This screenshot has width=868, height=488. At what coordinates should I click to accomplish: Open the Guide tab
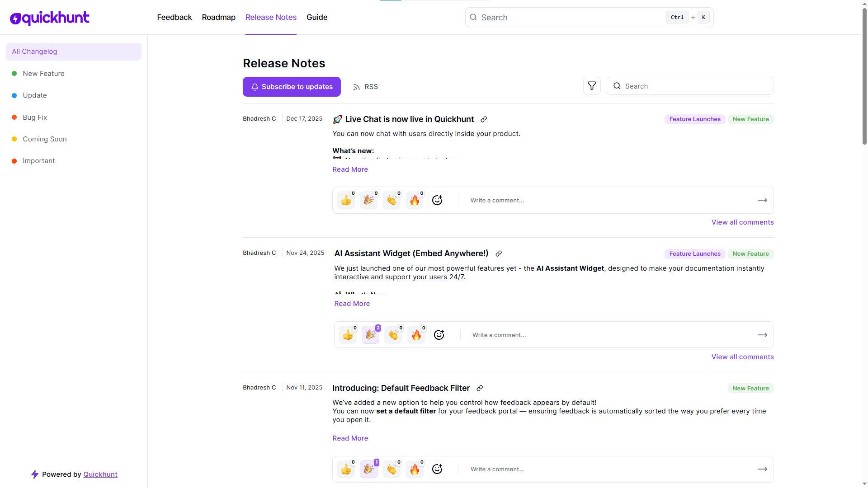317,17
